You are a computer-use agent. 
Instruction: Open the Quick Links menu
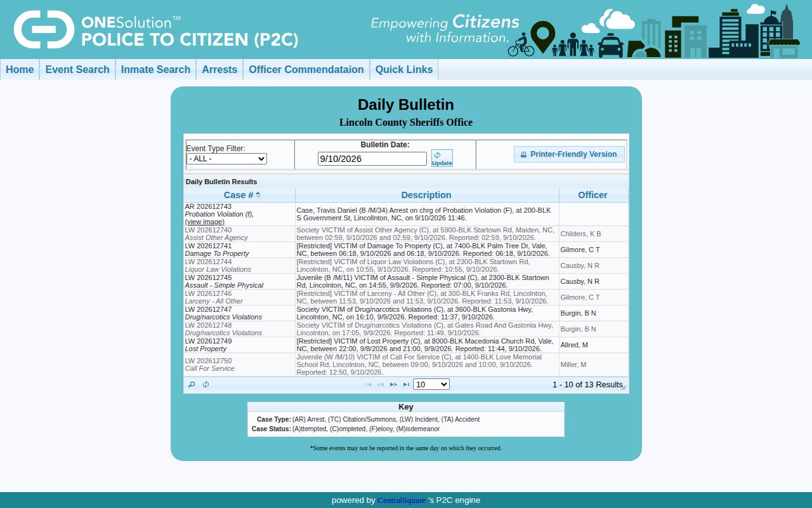pos(404,70)
